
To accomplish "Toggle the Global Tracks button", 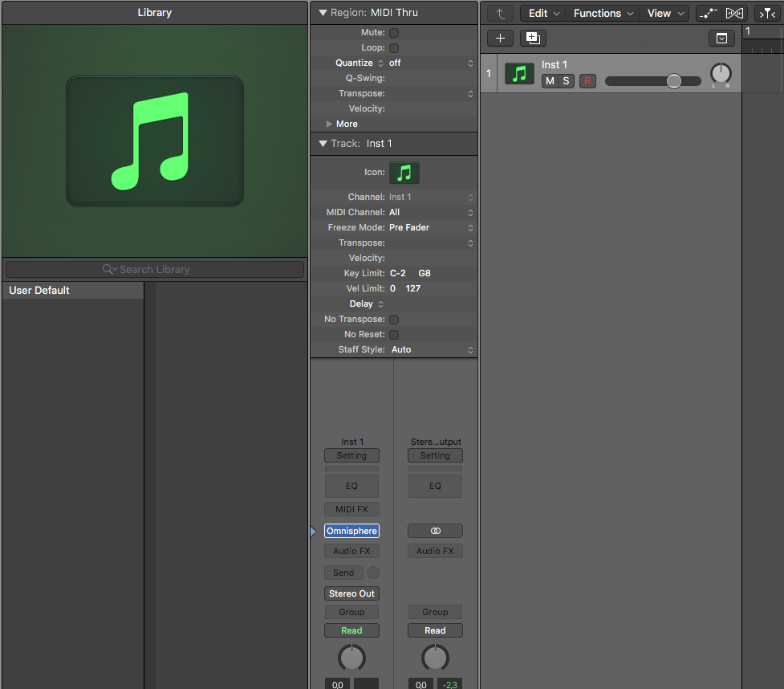I will 721,39.
